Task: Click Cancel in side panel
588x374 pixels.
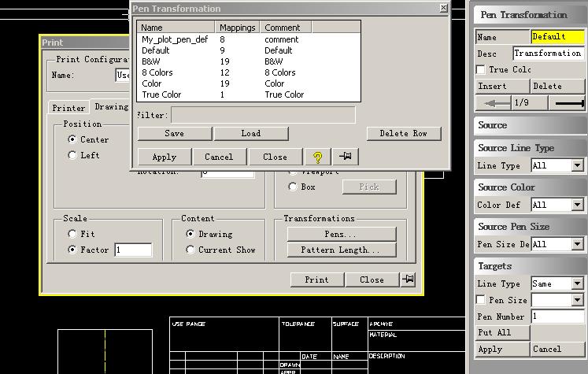Action: (557, 349)
